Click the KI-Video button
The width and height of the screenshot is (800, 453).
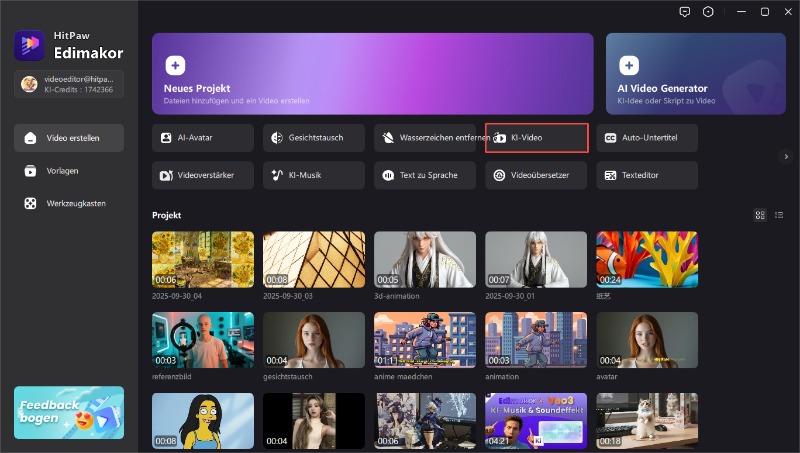coord(536,137)
